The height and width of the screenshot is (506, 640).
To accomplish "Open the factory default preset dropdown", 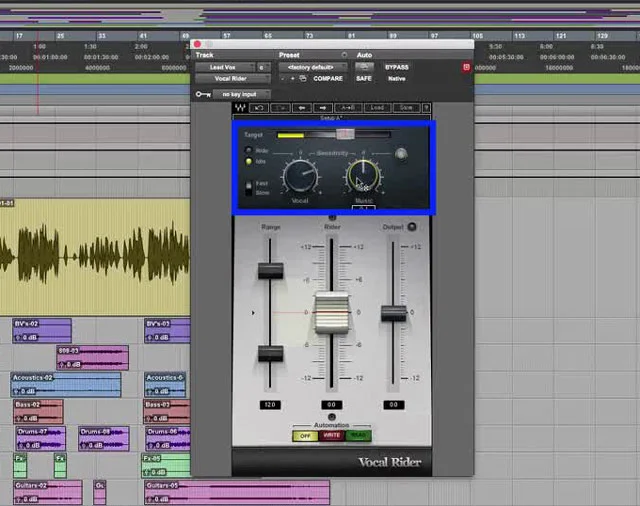I will tap(313, 67).
